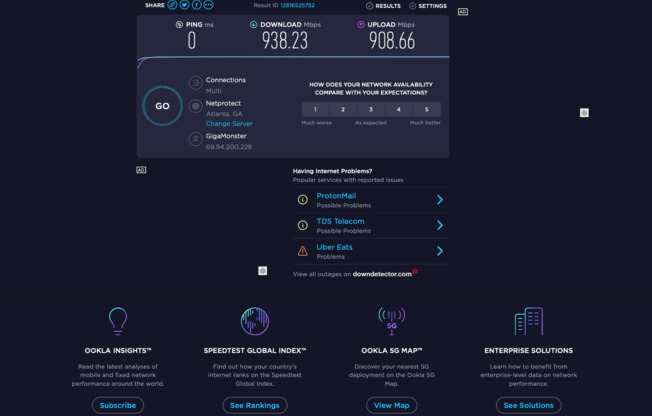Click TDS Telecom info warning icon
Image resolution: width=652 pixels, height=416 pixels.
[x=303, y=225]
